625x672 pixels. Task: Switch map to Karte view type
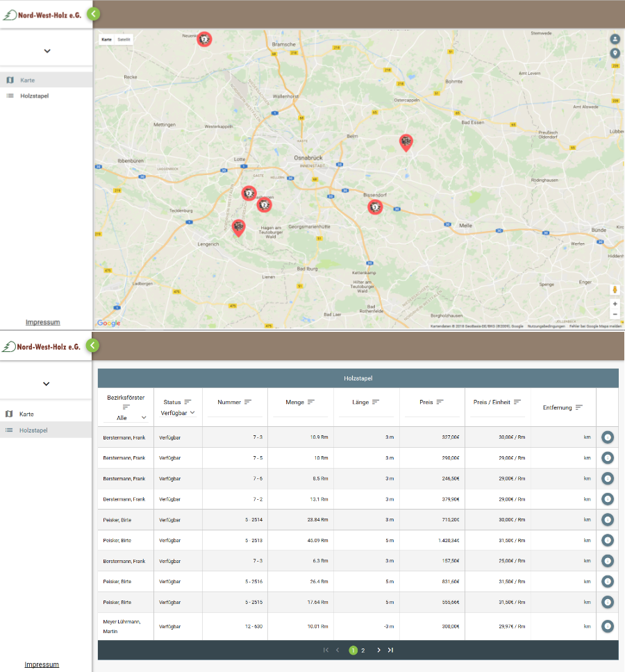(x=106, y=40)
